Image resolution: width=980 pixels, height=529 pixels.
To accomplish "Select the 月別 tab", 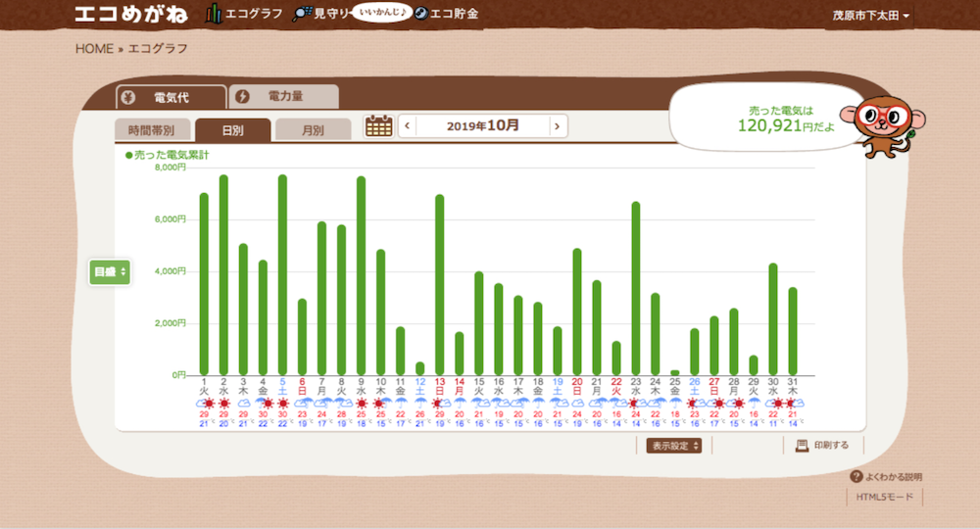I will [314, 130].
